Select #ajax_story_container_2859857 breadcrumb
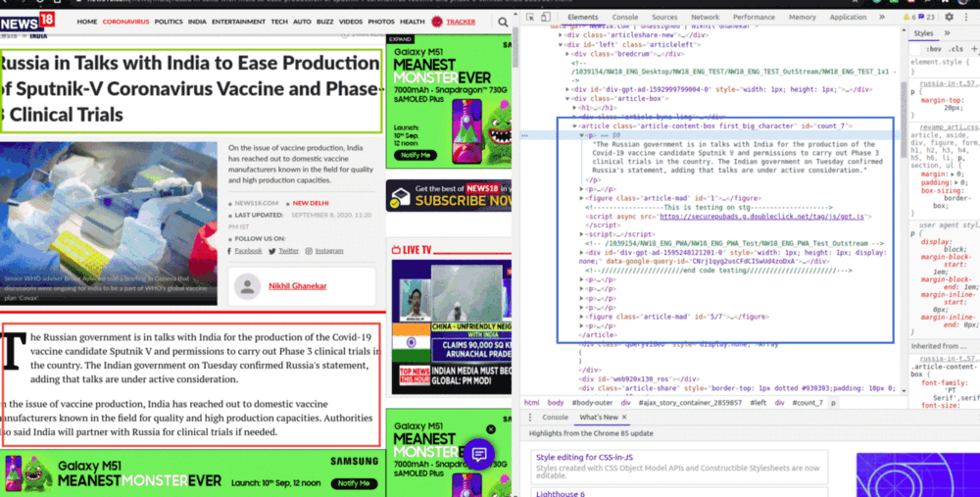This screenshot has height=497, width=980. click(x=690, y=403)
